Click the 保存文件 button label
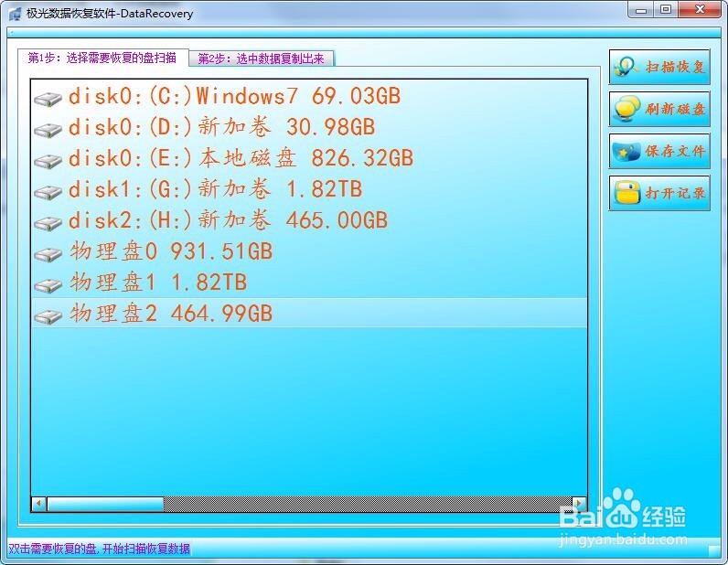The image size is (728, 565). pos(675,152)
